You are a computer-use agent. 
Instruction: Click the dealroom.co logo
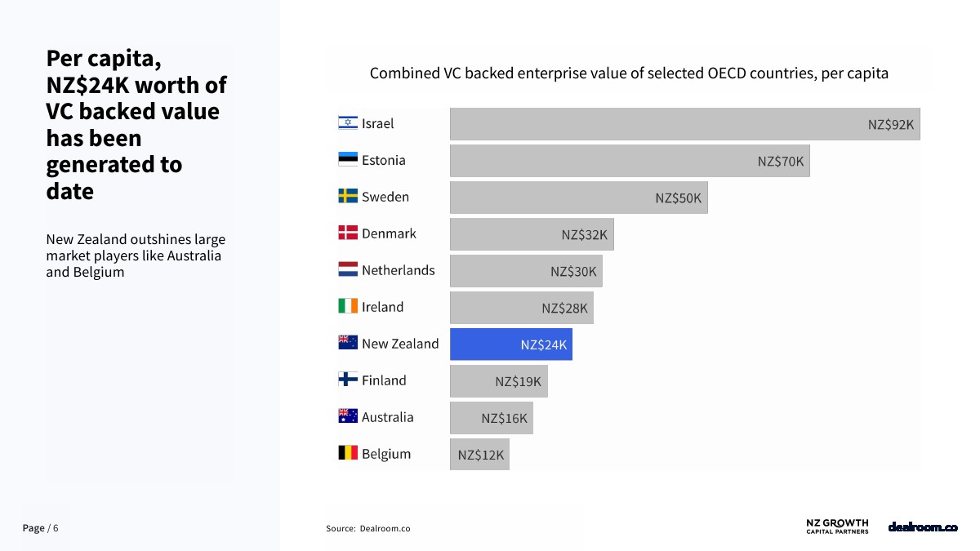(x=922, y=527)
